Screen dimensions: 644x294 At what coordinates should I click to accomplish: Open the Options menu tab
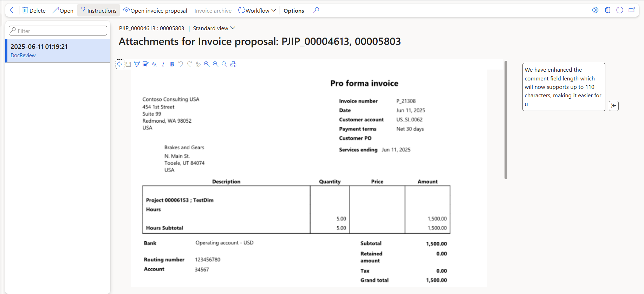tap(294, 11)
